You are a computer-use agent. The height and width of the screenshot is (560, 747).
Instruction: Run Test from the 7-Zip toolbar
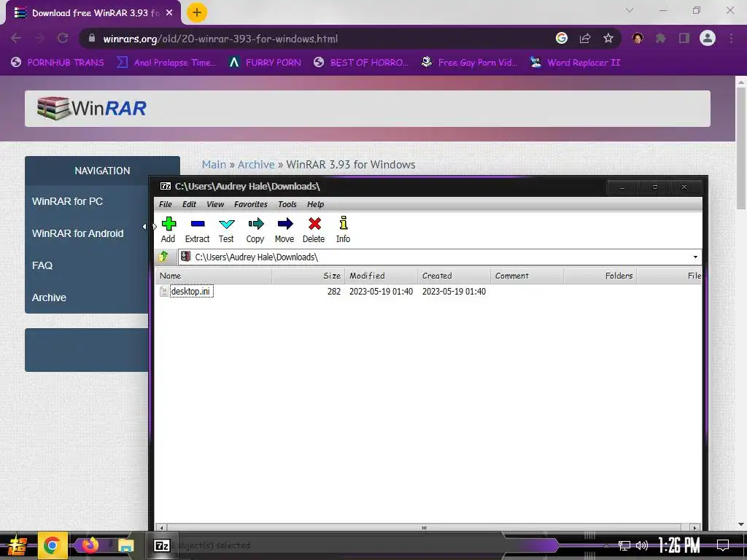[226, 230]
